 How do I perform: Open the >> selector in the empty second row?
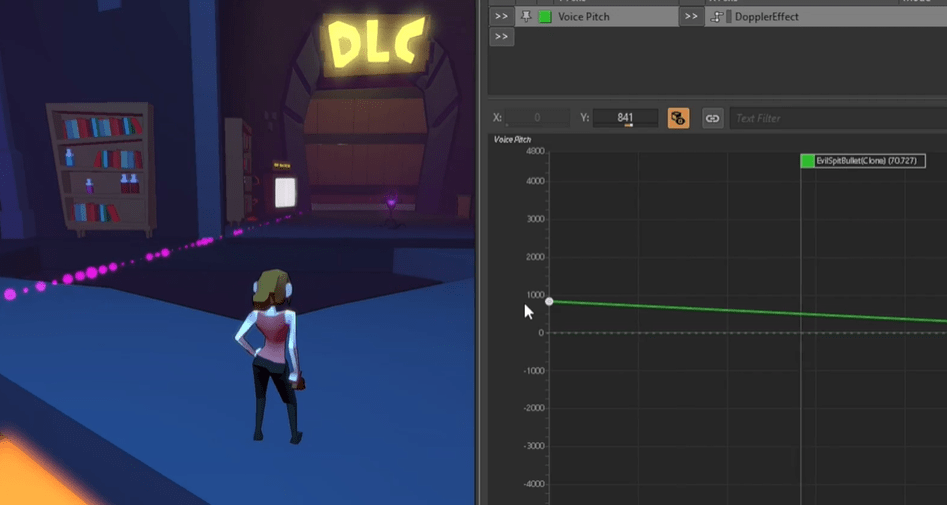(501, 36)
